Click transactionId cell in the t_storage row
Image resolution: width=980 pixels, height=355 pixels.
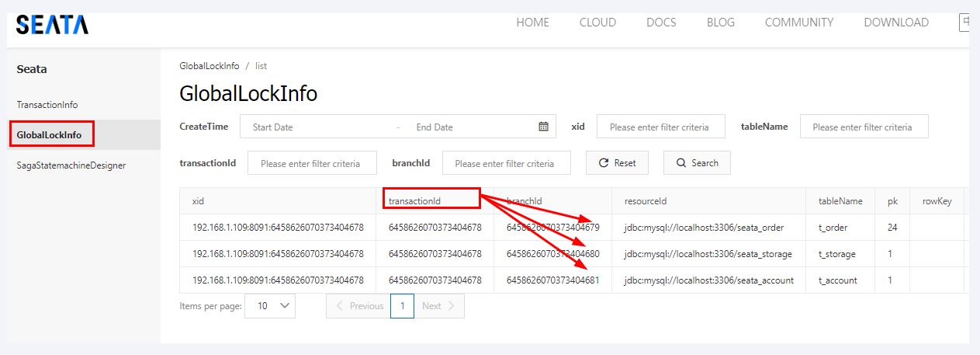(x=435, y=254)
